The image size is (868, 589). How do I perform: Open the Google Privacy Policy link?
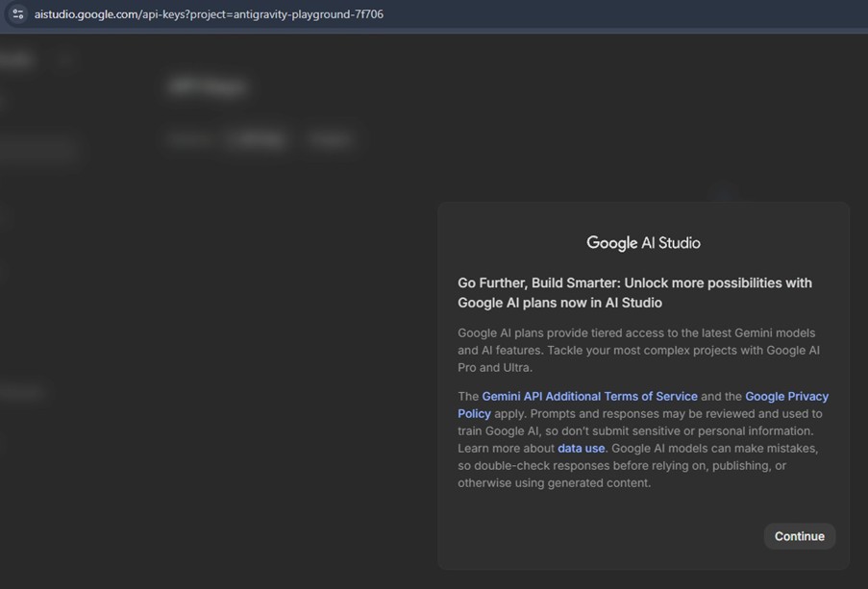[x=786, y=397]
